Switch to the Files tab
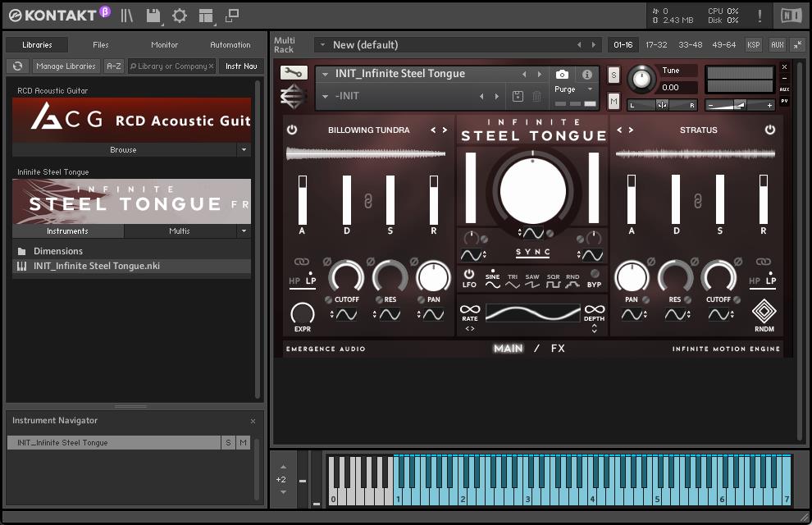The image size is (812, 525). point(100,45)
